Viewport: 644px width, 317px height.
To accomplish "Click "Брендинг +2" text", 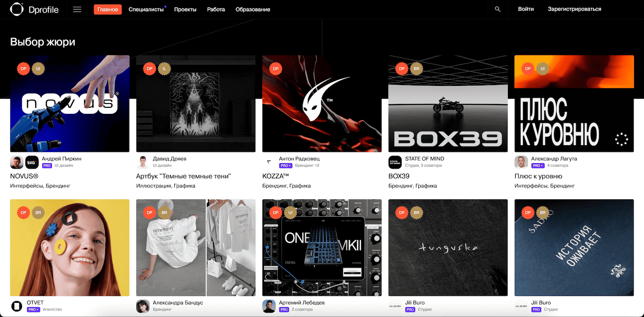I will coord(307,165).
